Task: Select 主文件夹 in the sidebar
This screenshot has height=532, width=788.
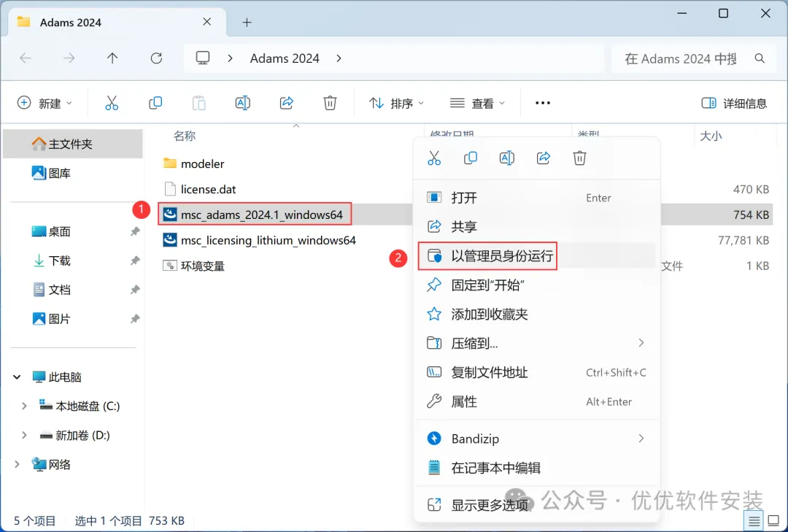Action: click(73, 144)
